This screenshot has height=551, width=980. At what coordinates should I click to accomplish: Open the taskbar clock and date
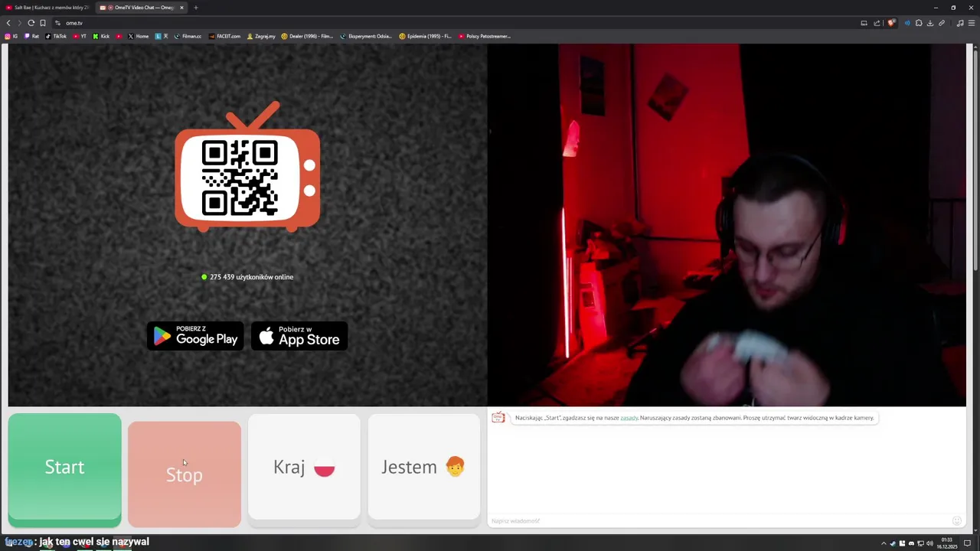(x=947, y=543)
